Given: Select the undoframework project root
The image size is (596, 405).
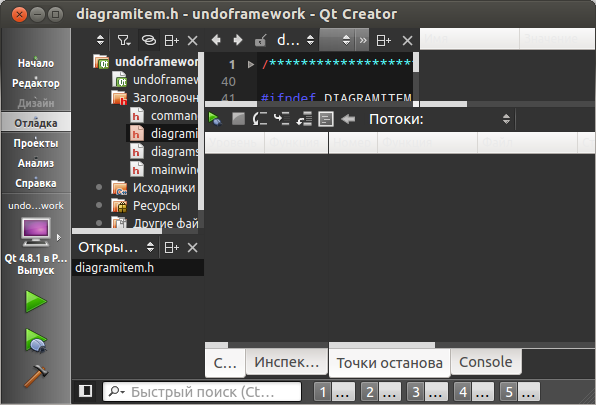Looking at the screenshot, I should pos(146,62).
